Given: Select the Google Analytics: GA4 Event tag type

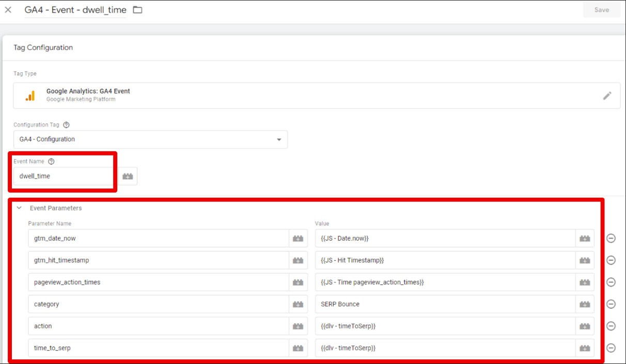Looking at the screenshot, I should pos(317,96).
